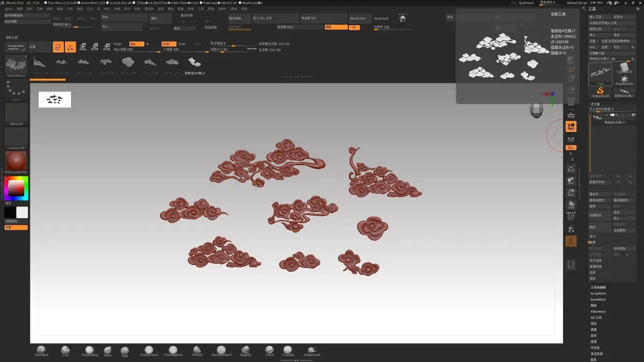The image size is (644, 362).
Task: Toggle Dynamic draw size option
Action: [252, 49]
